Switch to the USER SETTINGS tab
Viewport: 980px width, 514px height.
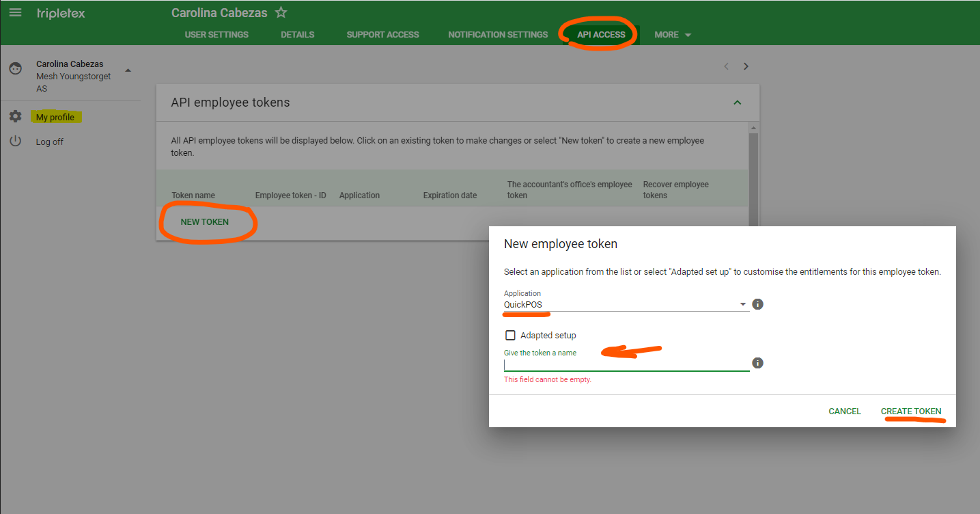tap(216, 34)
